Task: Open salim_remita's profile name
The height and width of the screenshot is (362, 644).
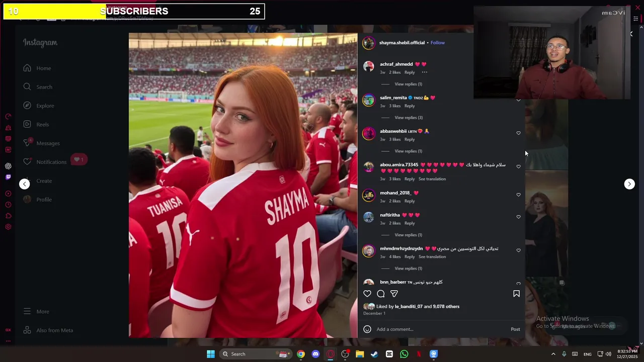Action: click(393, 98)
